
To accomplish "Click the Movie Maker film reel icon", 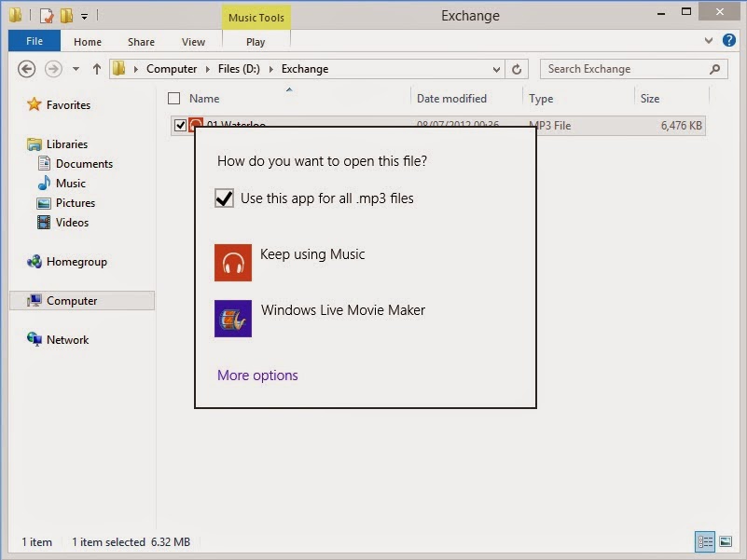I will [x=233, y=319].
